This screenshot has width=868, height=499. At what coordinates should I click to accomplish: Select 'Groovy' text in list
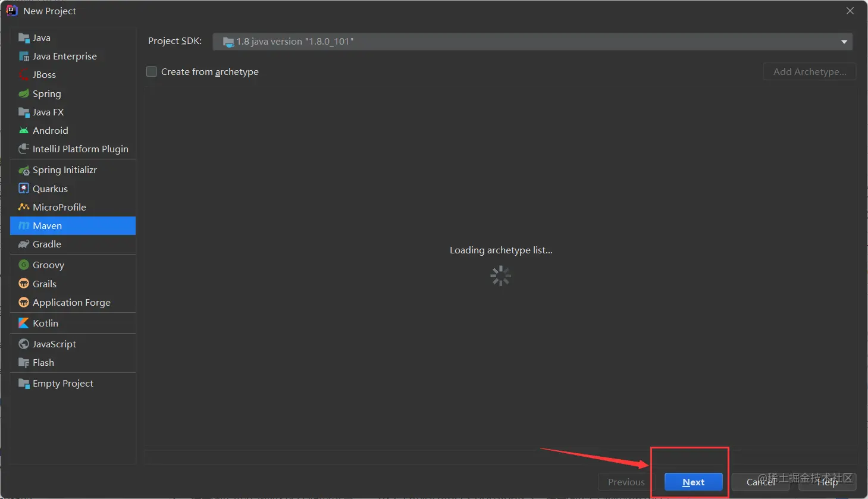48,265
